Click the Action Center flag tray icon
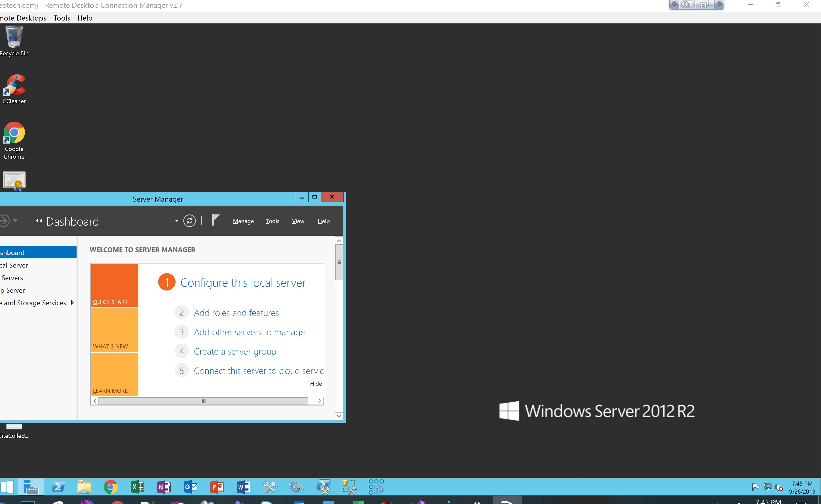Image resolution: width=821 pixels, height=504 pixels. [755, 487]
